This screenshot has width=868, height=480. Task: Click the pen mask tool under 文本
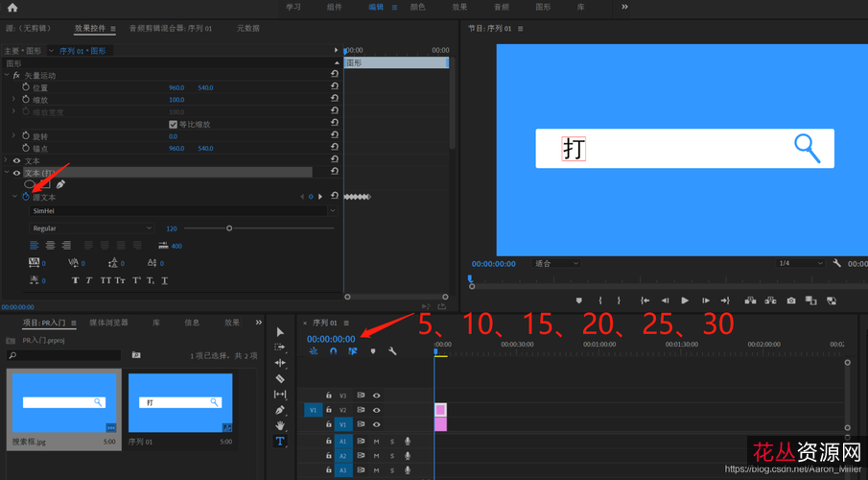click(x=60, y=184)
